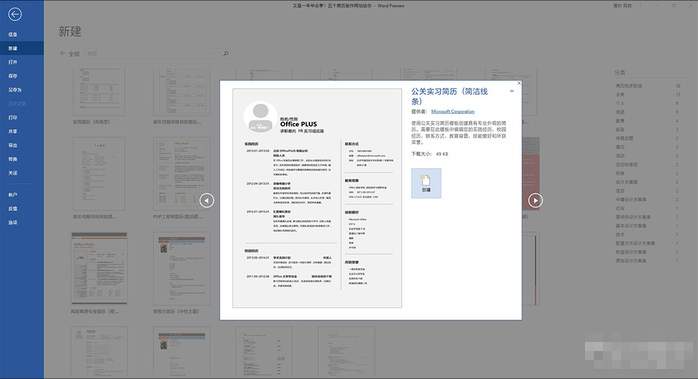Viewport: 698px width, 379px height.
Task: Click the search magnifier icon
Action: pos(226,53)
